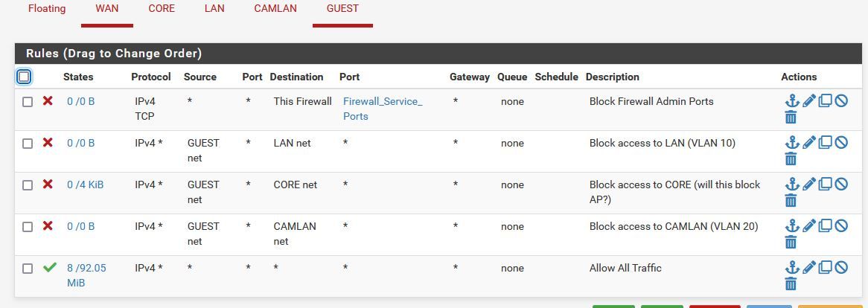Open the Firewall_Service_Ports alias link
The height and width of the screenshot is (308, 868).
tap(383, 109)
